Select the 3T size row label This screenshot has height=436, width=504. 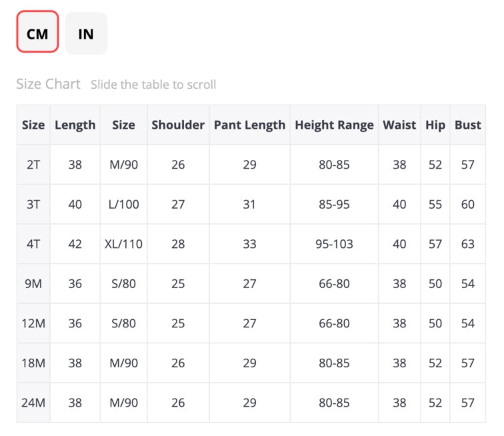pos(33,204)
